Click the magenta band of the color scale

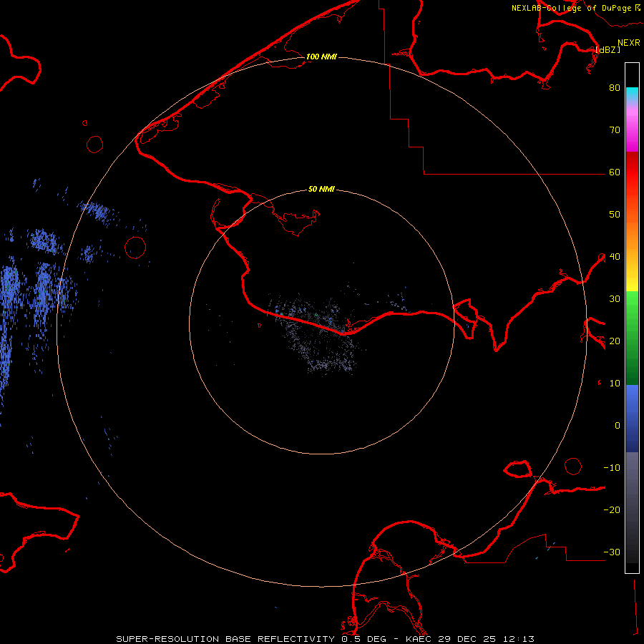(x=632, y=132)
